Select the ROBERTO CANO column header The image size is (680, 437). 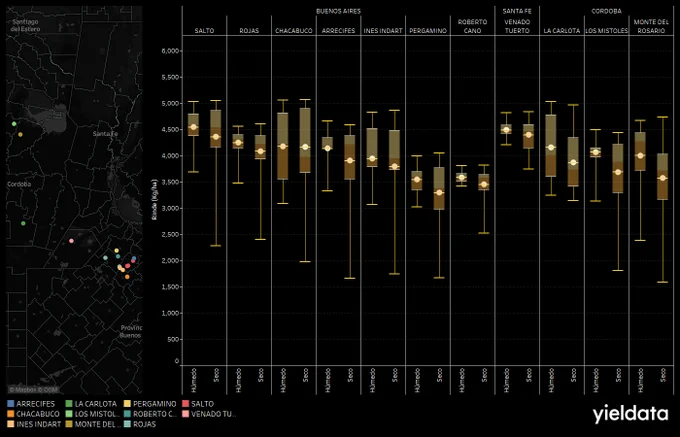click(x=472, y=26)
